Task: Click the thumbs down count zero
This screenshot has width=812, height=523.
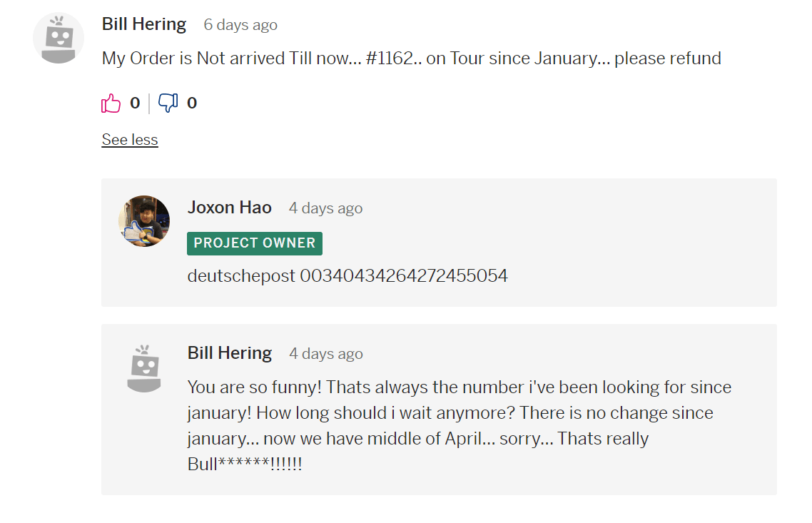Action: coord(192,103)
